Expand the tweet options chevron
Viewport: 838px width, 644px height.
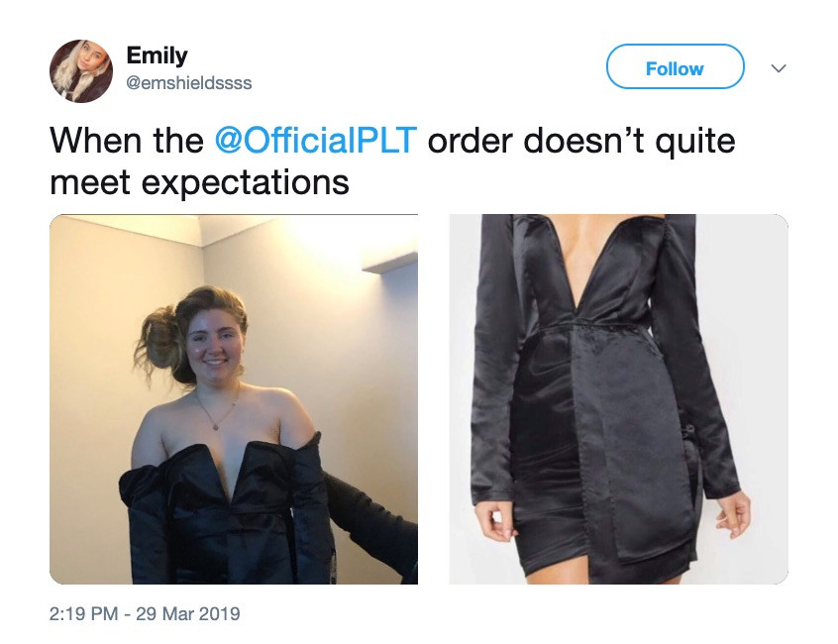tap(779, 68)
